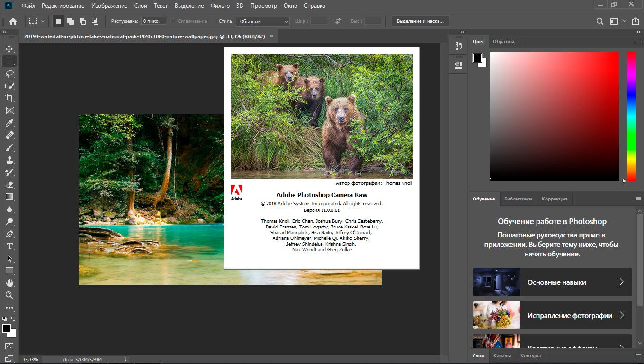Toggle the Сглаживание checkbox
644x364 pixels.
tap(173, 21)
